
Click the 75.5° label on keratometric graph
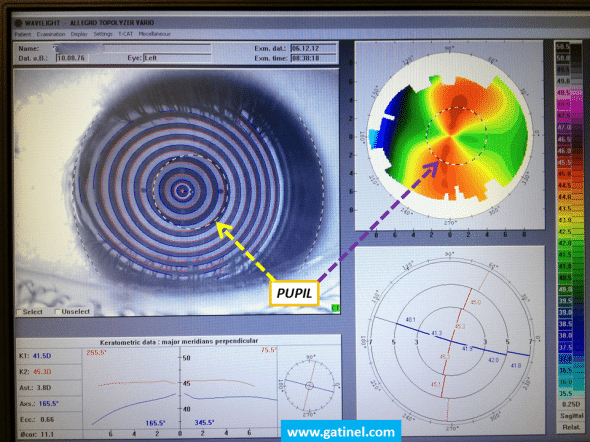[x=269, y=350]
